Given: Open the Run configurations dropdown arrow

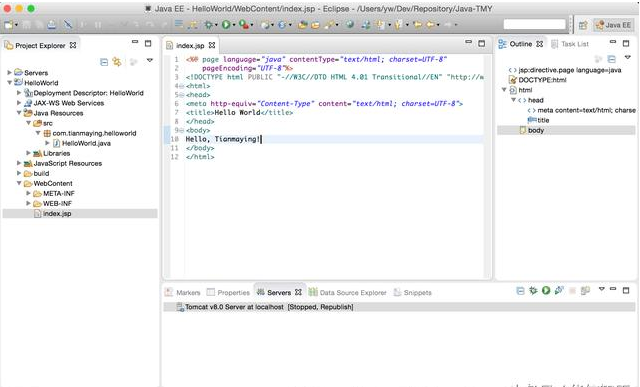Looking at the screenshot, I should click(234, 25).
